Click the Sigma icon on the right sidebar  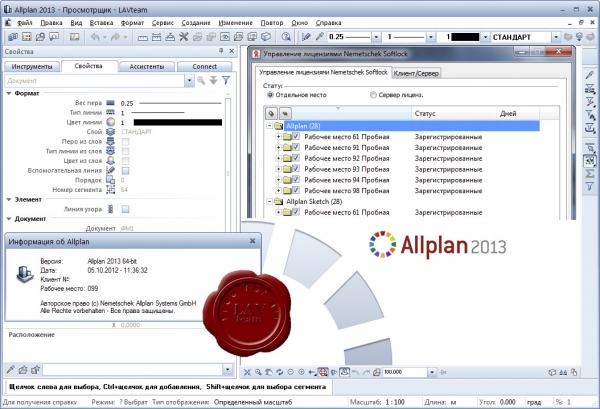click(590, 174)
